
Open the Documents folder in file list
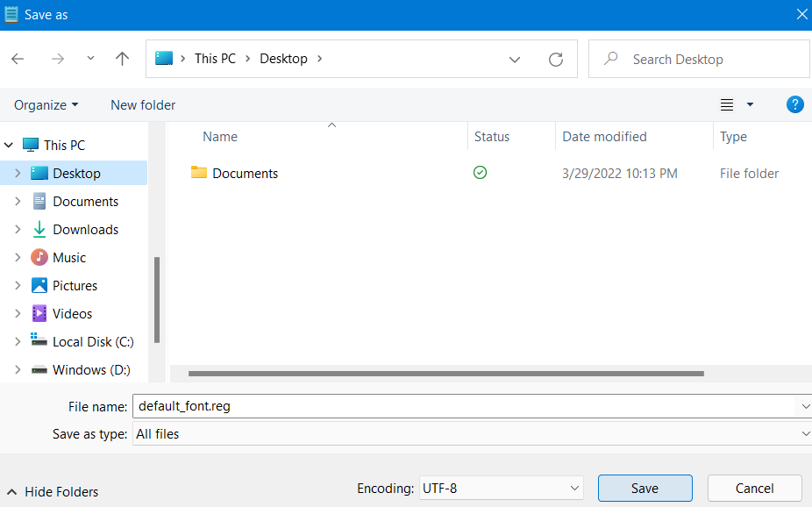pos(245,174)
